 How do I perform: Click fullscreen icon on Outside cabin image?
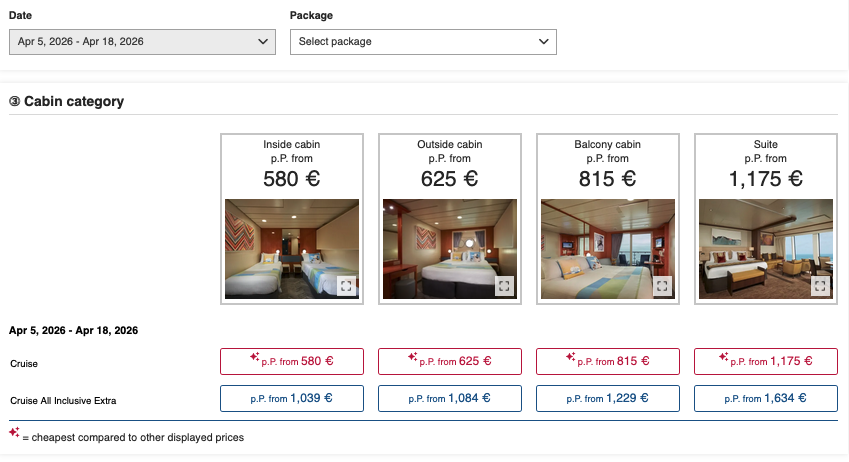coord(503,286)
